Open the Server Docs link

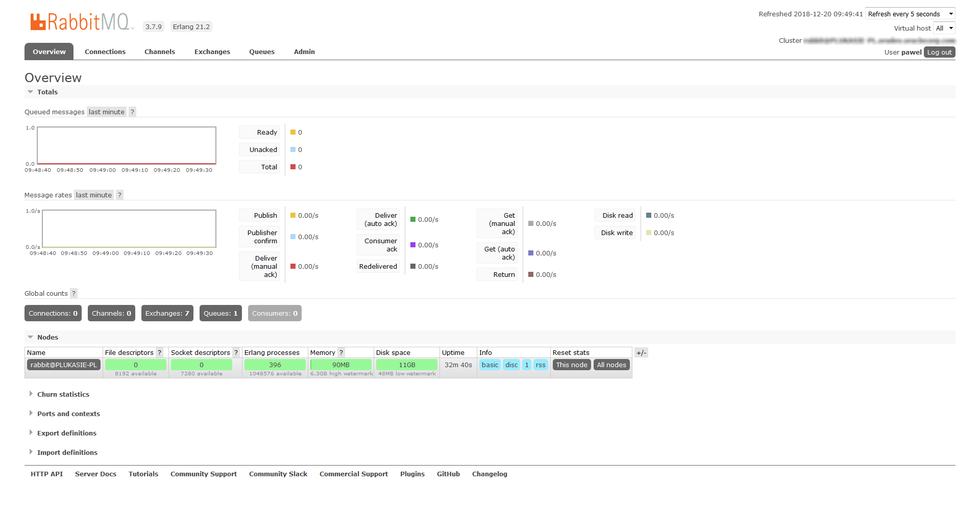point(95,474)
